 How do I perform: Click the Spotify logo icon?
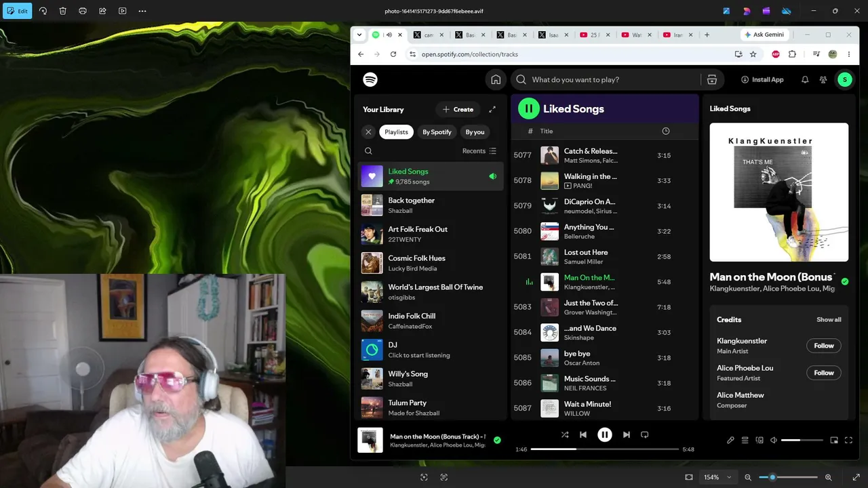(370, 79)
